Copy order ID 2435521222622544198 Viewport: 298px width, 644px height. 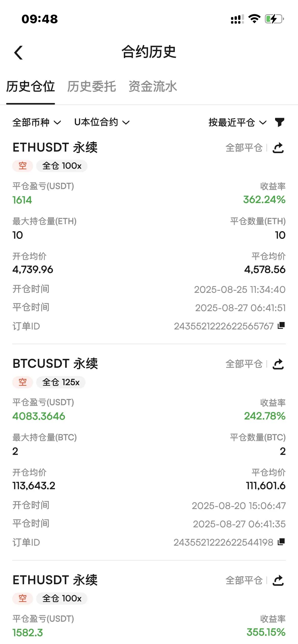[281, 542]
